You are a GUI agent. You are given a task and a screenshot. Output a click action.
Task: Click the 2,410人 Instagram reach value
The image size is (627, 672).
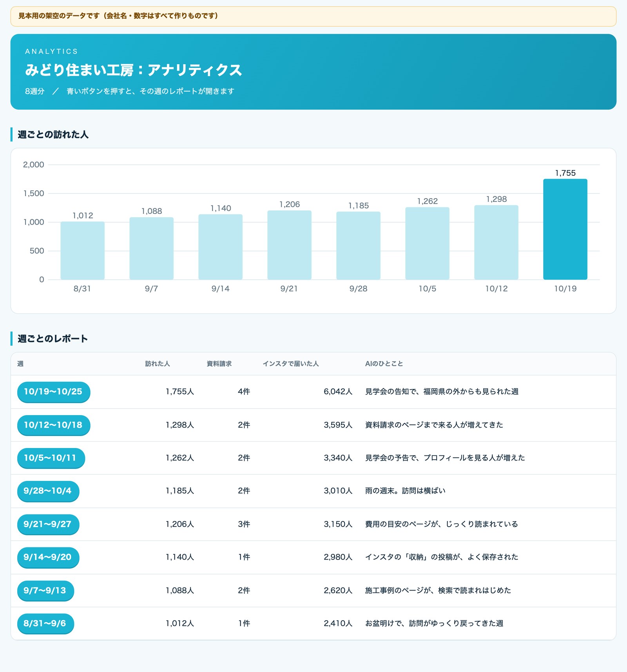[x=338, y=623]
